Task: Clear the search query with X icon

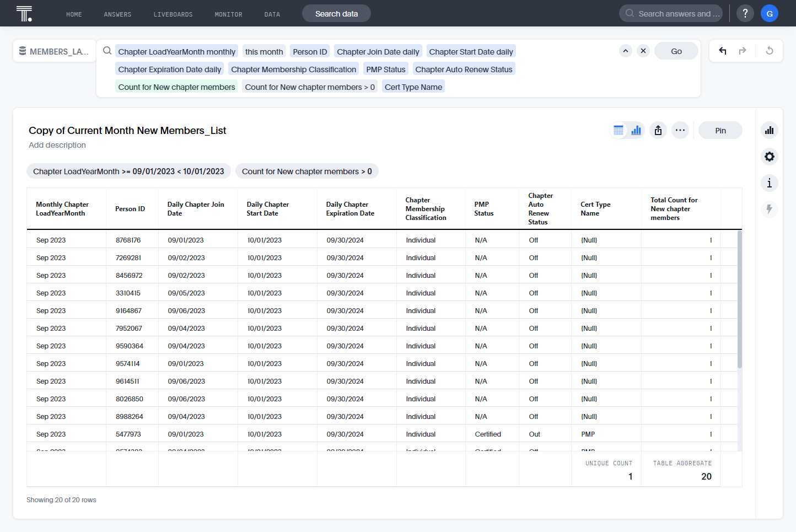Action: [643, 51]
